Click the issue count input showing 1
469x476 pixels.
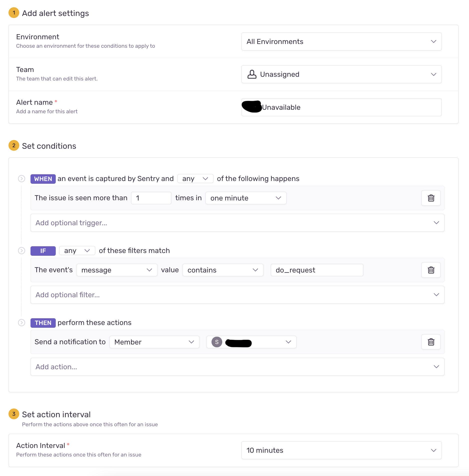[x=151, y=198]
